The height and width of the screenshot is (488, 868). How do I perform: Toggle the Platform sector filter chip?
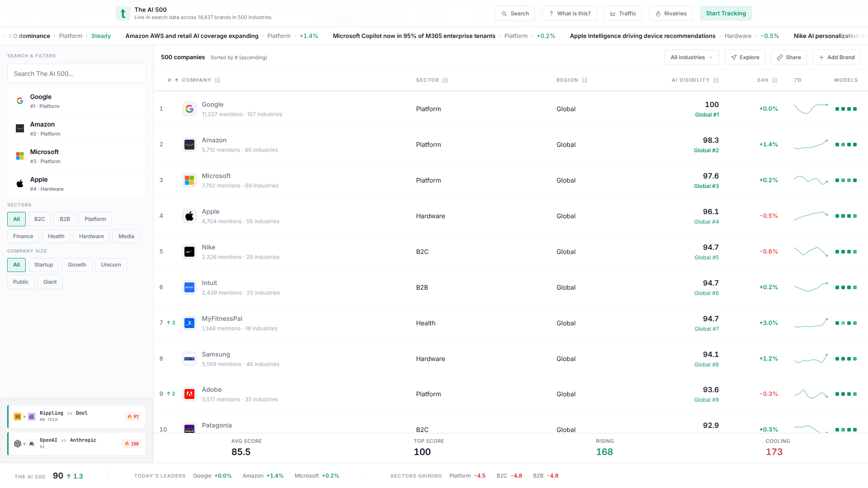coord(95,219)
